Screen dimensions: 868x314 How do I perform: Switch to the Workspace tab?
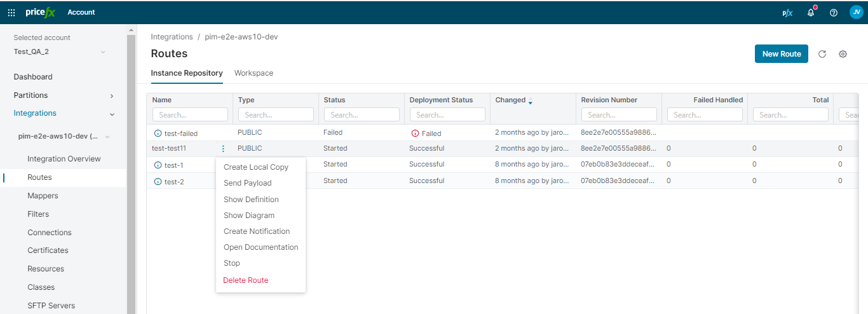254,73
